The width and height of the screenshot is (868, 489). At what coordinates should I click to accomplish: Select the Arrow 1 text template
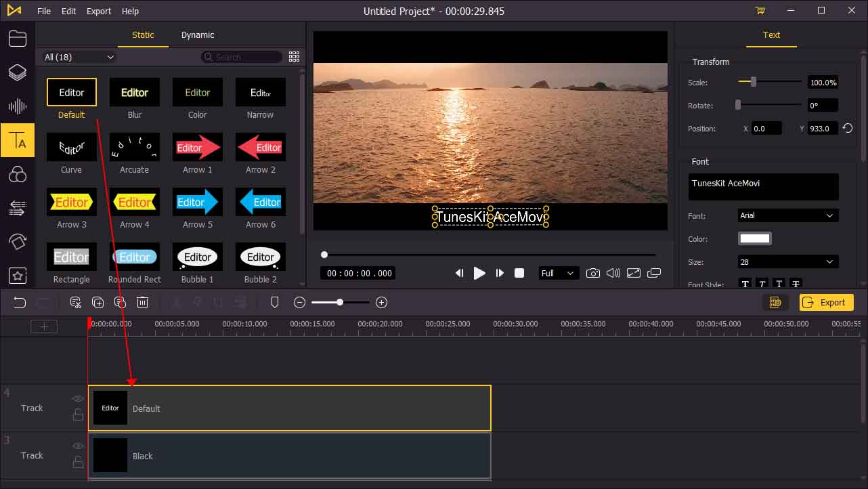198,147
